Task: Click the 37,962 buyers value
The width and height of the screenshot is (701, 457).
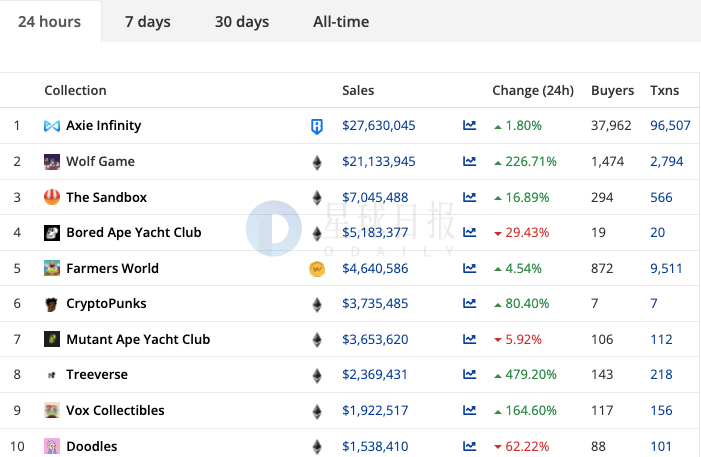Action: (x=611, y=126)
